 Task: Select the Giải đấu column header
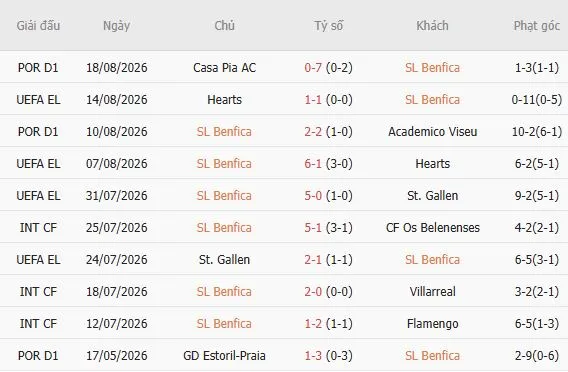38,26
